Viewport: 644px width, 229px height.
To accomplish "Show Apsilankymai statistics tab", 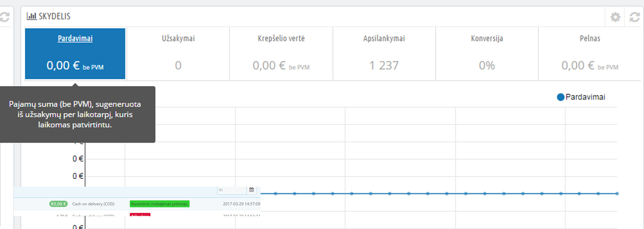I will click(384, 54).
